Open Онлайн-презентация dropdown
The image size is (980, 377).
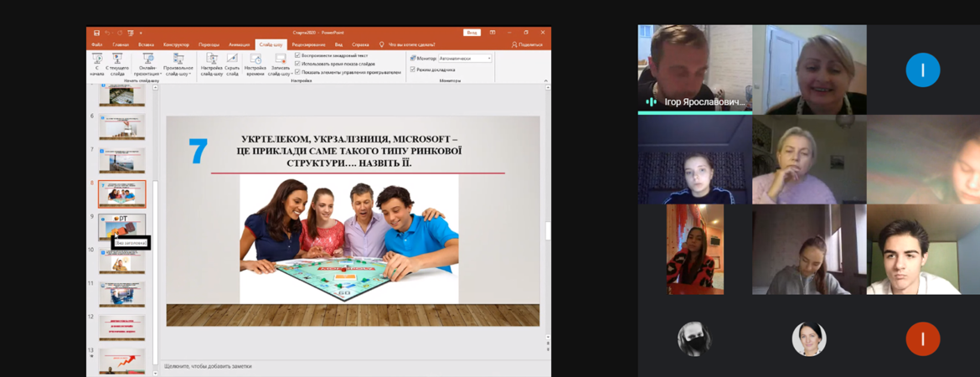147,65
